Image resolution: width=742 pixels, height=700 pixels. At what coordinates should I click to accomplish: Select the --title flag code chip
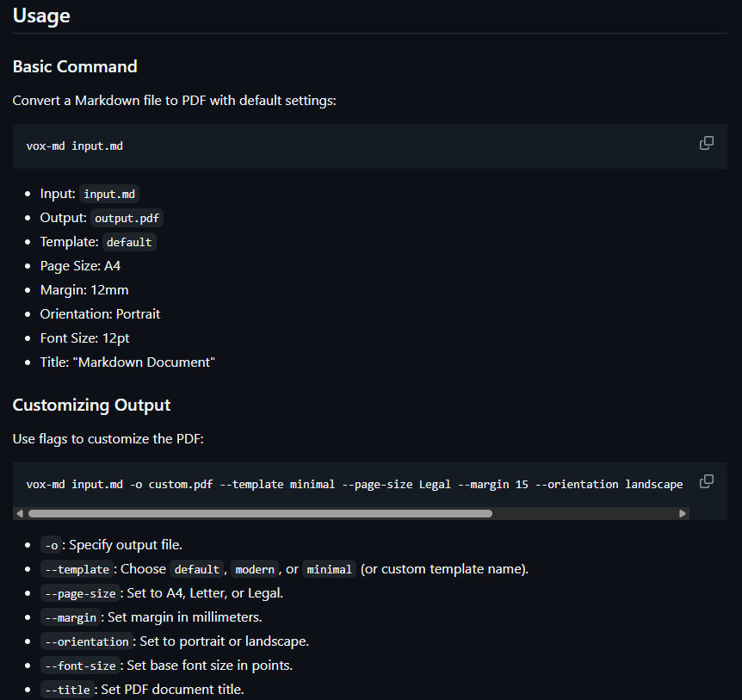coord(67,689)
